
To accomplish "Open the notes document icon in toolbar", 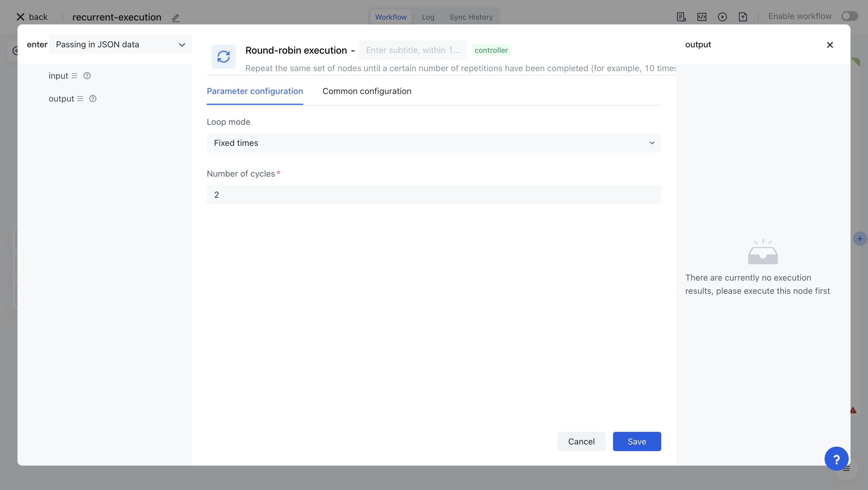I will pos(681,17).
